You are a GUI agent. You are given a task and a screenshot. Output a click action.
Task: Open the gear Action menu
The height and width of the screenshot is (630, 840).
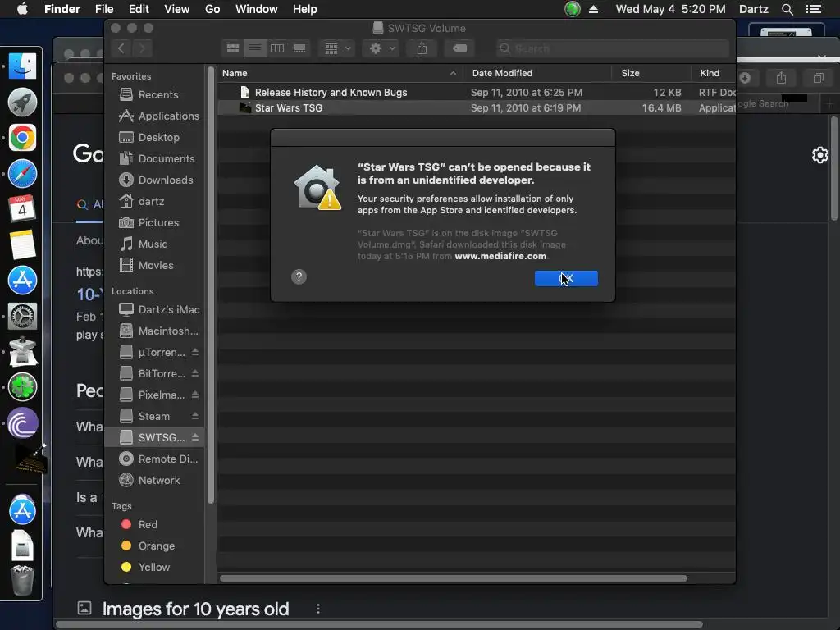[x=381, y=48]
